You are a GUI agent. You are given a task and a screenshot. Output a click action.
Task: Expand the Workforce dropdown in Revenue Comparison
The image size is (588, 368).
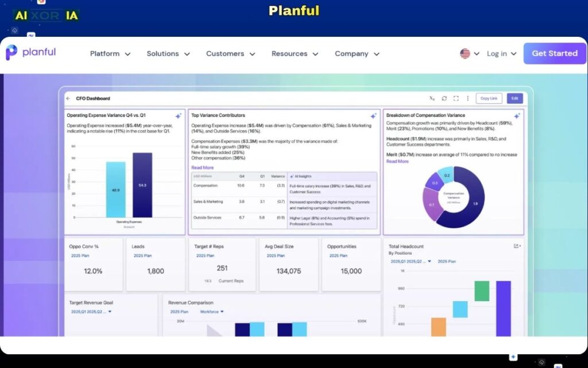[x=210, y=311]
